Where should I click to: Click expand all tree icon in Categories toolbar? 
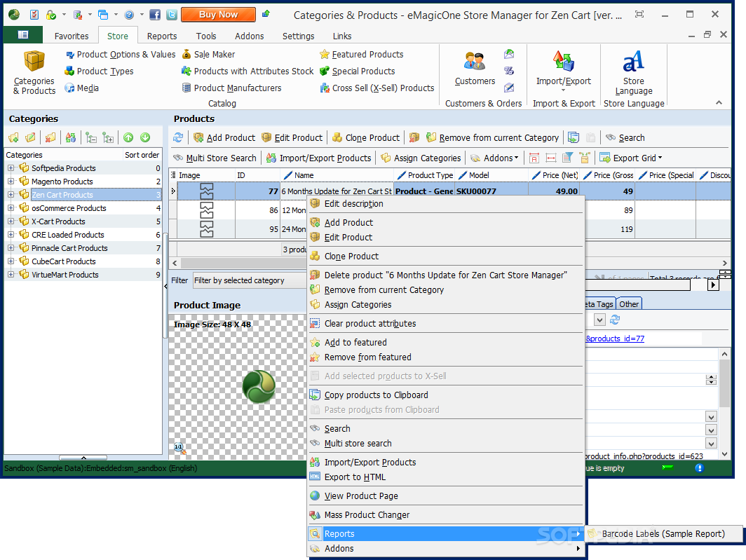click(x=109, y=137)
